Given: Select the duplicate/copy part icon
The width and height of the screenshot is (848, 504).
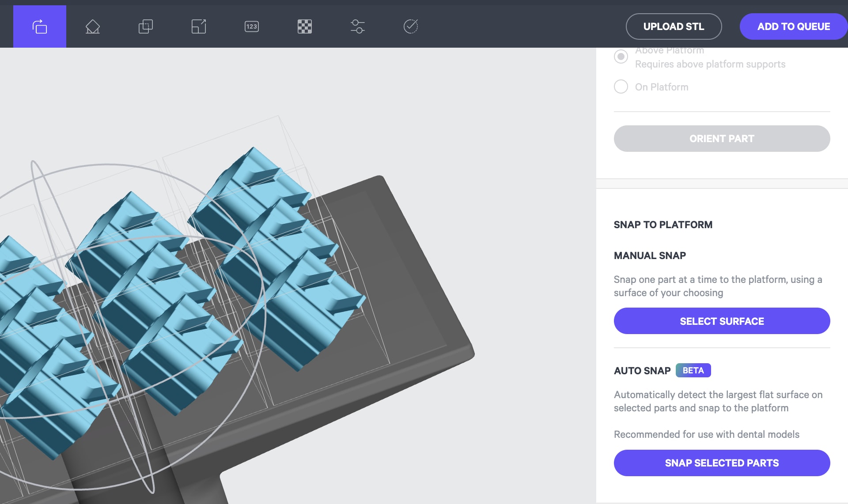Looking at the screenshot, I should (x=145, y=26).
